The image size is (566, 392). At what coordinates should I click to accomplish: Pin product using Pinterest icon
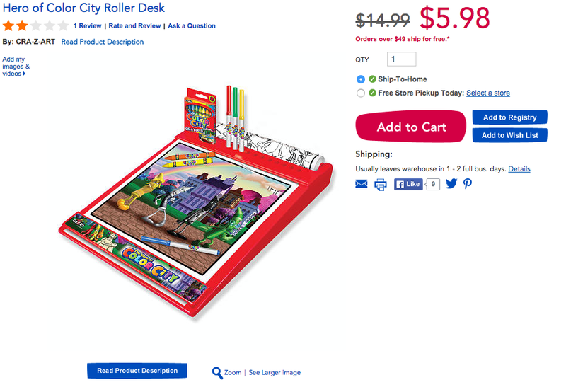[468, 184]
